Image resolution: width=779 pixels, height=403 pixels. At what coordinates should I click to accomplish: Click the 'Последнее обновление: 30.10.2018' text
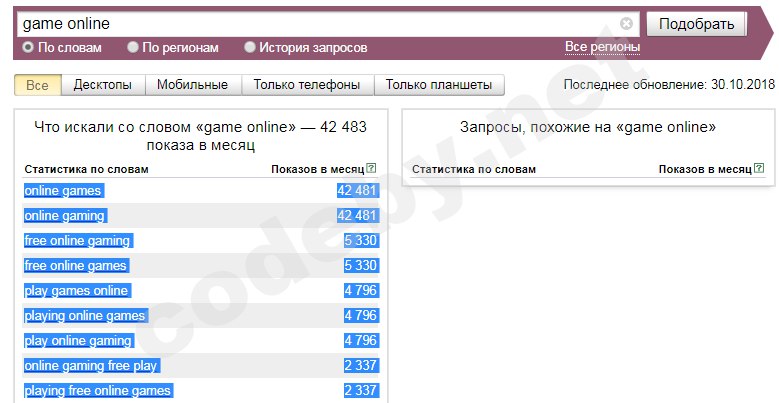(669, 84)
